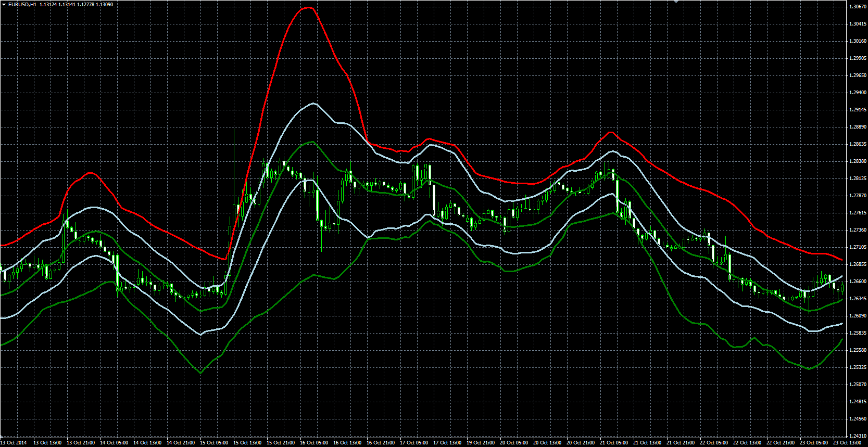This screenshot has width=868, height=447.
Task: Click the 17 Oct 13:00 time label
Action: (447, 443)
